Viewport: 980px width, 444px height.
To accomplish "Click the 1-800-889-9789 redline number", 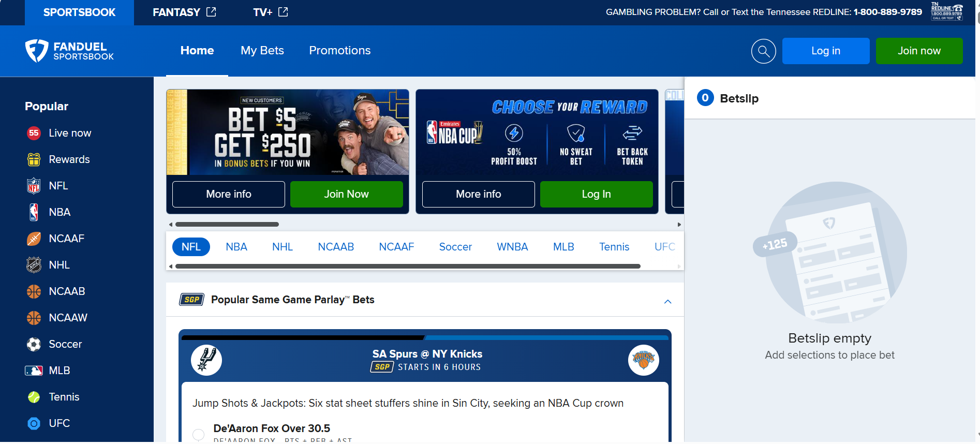I will point(888,12).
